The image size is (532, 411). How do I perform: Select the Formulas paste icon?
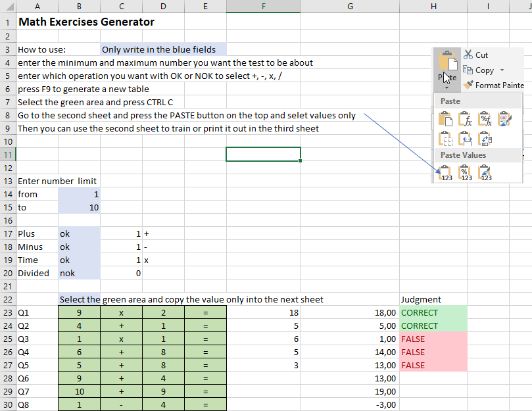tap(465, 118)
